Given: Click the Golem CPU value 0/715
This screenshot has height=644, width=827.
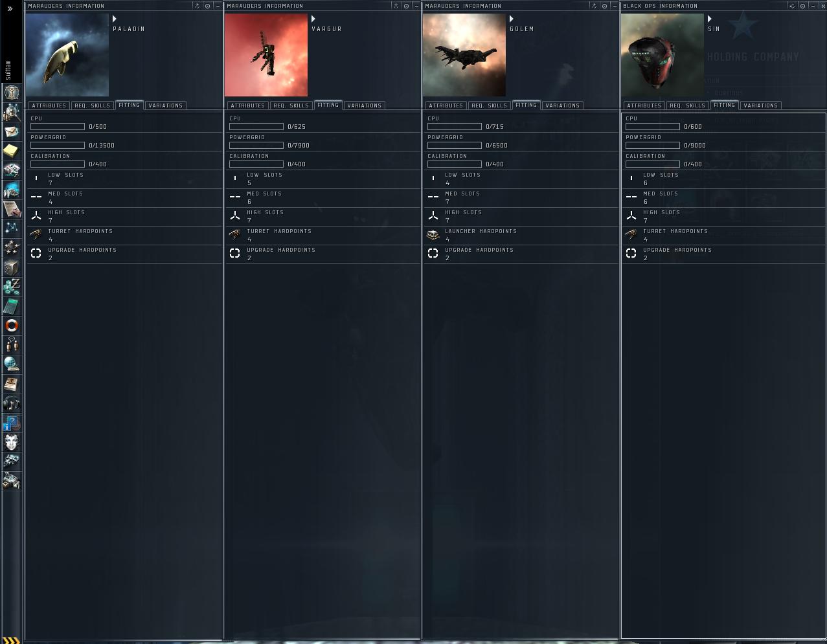Looking at the screenshot, I should [x=495, y=127].
